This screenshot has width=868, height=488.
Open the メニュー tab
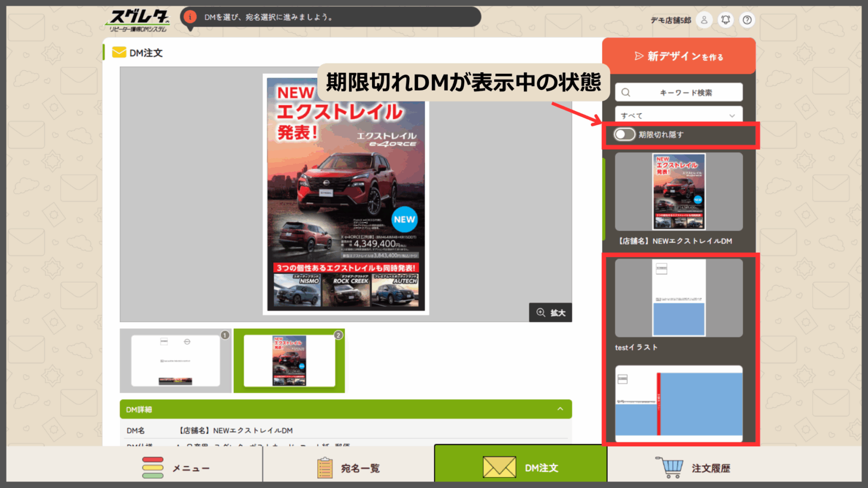176,467
